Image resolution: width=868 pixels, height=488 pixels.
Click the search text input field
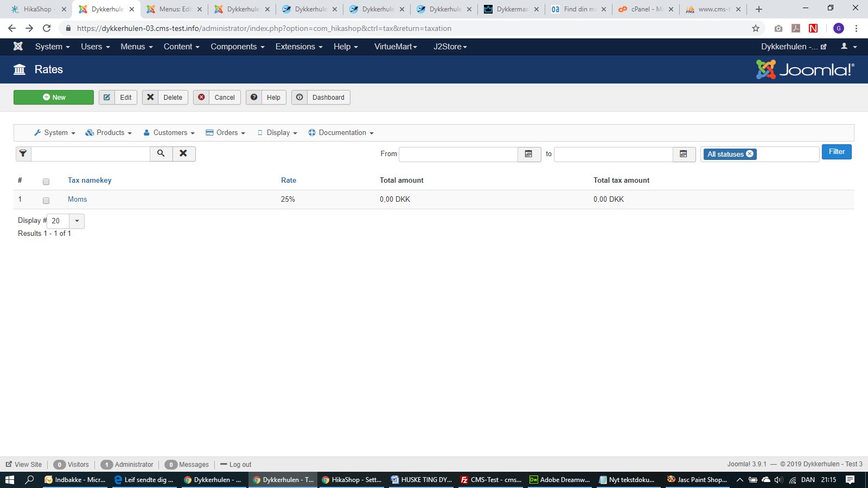tap(91, 154)
